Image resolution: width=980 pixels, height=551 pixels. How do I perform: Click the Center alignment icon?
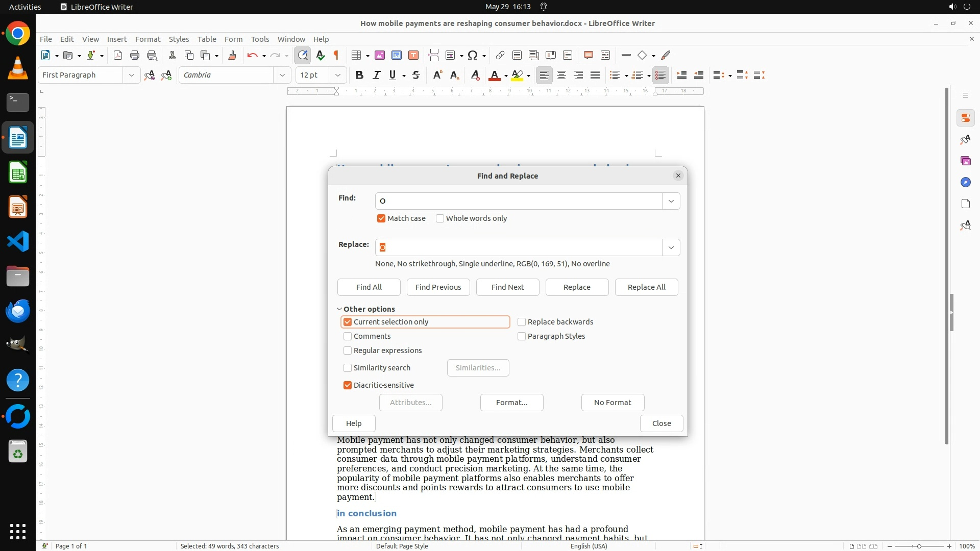click(561, 76)
